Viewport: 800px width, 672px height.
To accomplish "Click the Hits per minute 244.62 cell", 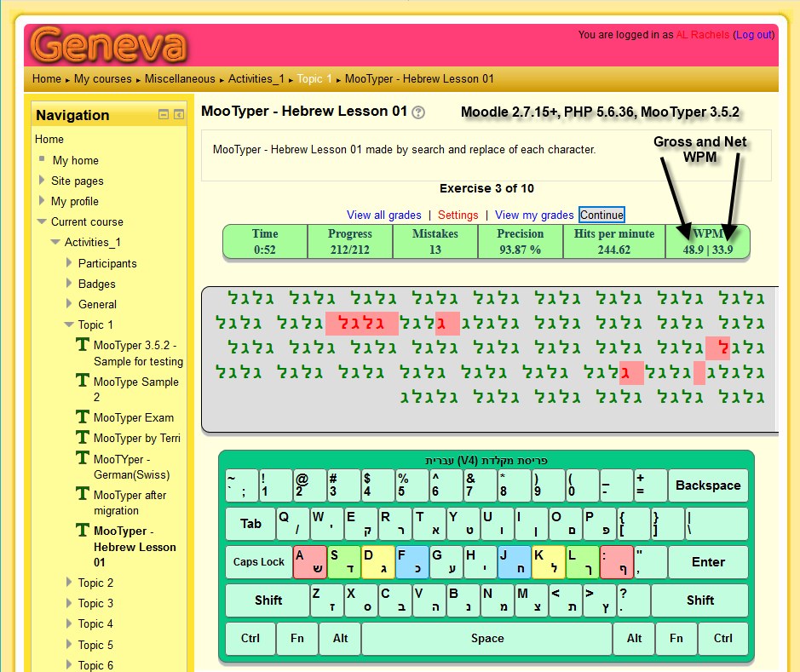I will [613, 242].
